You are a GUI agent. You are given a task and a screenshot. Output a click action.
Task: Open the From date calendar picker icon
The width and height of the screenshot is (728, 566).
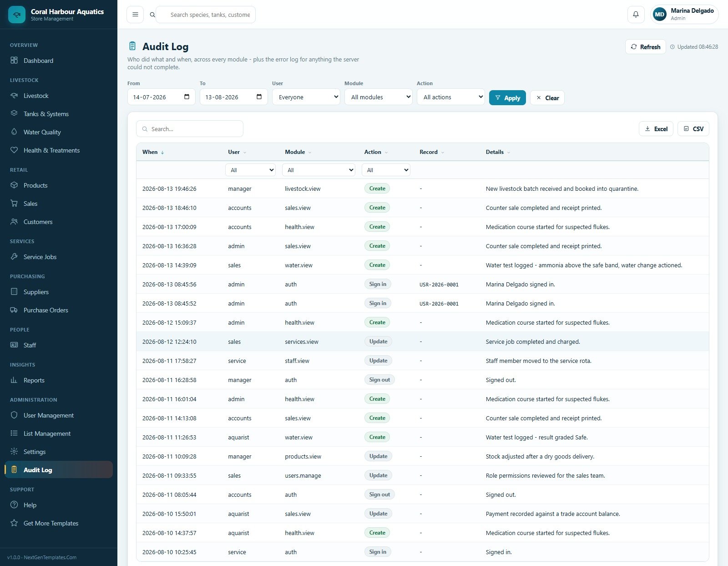pos(187,97)
